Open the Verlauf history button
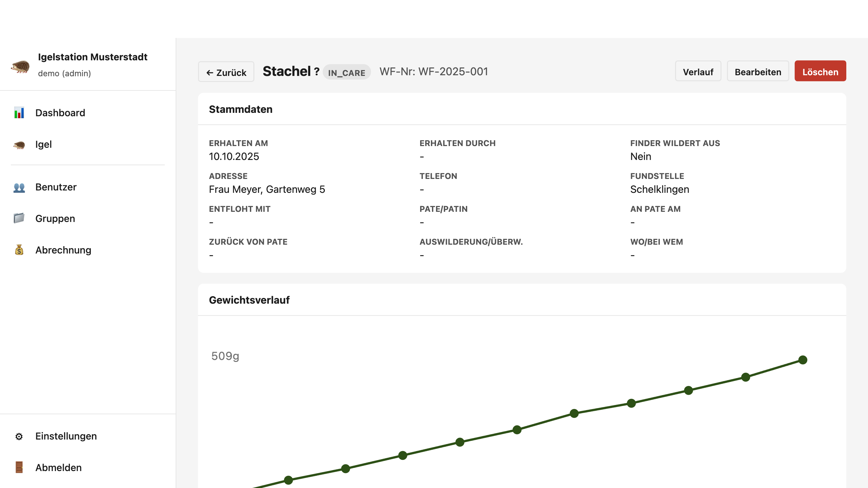Screen dimensions: 868x488 tap(698, 72)
